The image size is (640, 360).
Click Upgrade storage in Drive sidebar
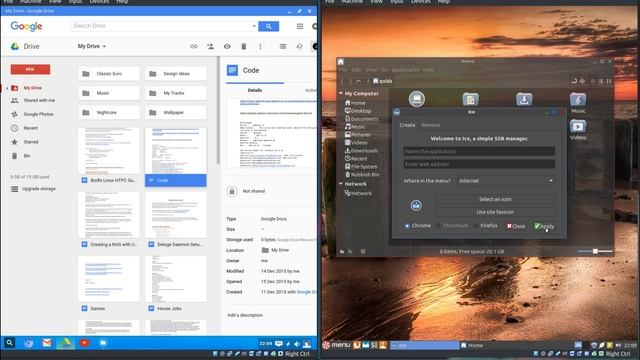point(39,189)
